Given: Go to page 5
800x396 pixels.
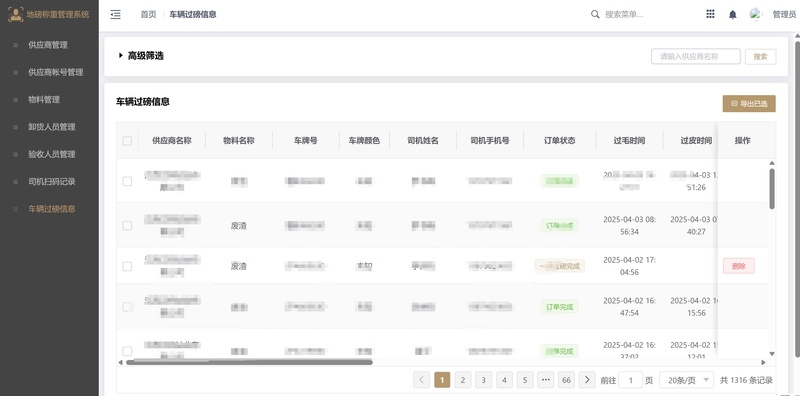Looking at the screenshot, I should [525, 380].
